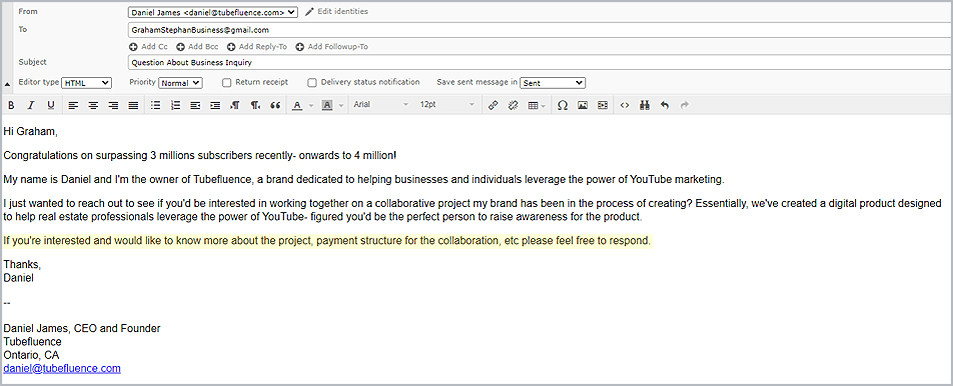Open Arial font family dropdown
Image resolution: width=953 pixels, height=386 pixels.
pos(381,105)
